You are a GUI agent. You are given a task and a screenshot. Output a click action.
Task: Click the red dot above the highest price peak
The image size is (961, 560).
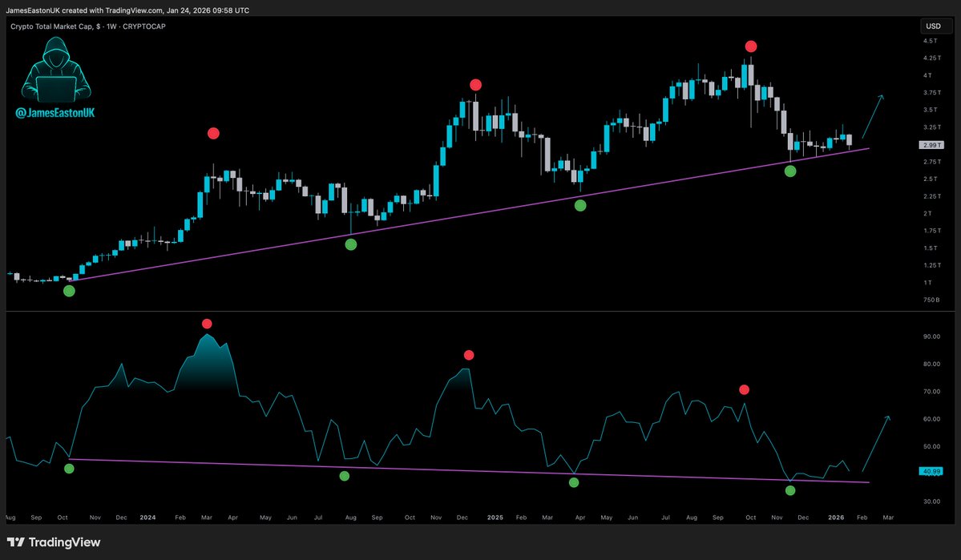coord(751,46)
